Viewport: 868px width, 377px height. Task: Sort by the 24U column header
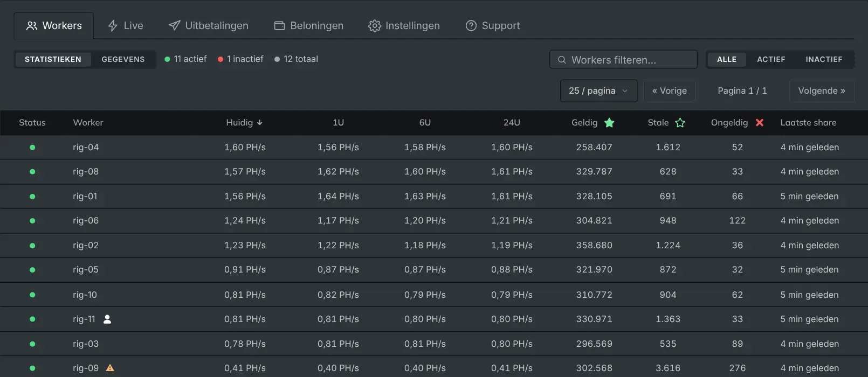[512, 123]
